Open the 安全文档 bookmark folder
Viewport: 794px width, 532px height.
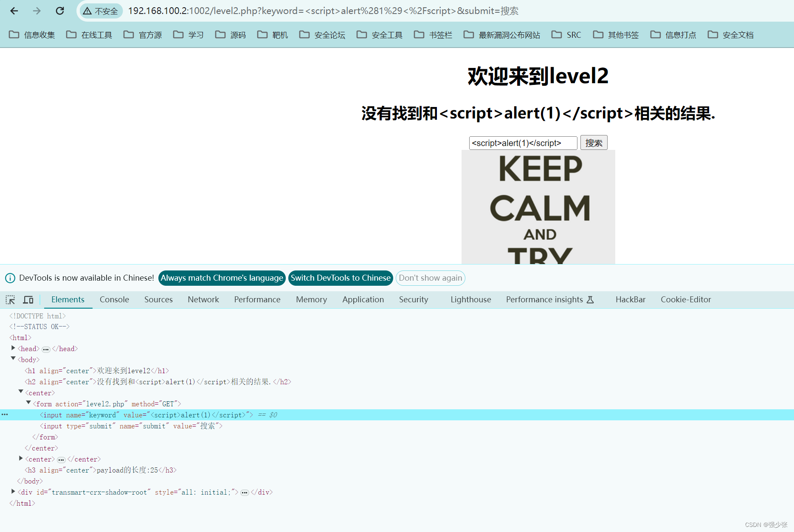coord(730,35)
